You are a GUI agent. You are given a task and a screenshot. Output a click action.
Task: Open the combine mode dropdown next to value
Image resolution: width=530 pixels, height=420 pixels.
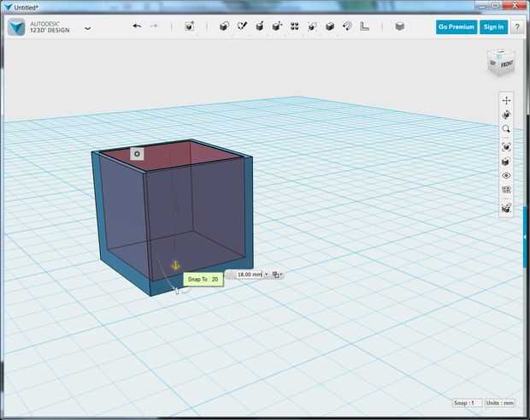[278, 275]
